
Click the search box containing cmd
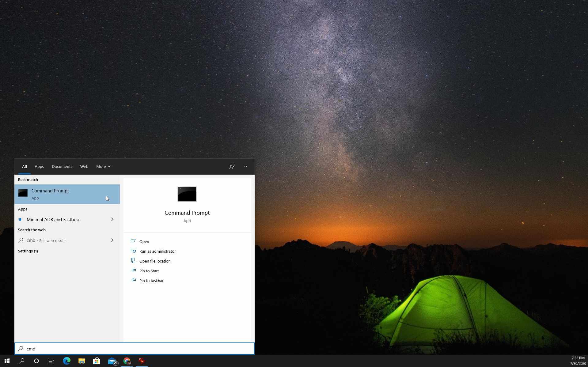135,349
